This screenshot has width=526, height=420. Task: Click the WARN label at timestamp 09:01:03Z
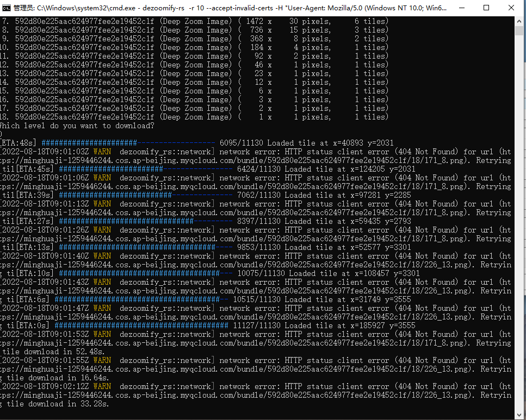click(x=102, y=152)
